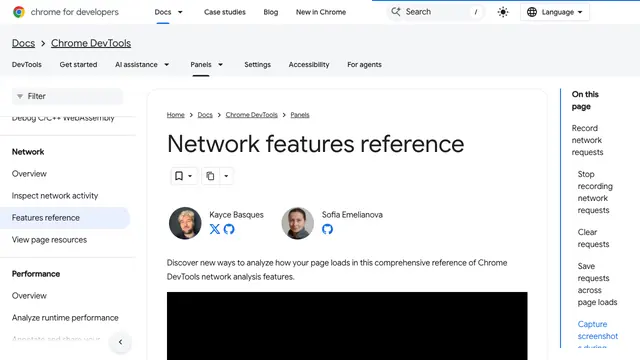Collapse the sidebar with chevron button
640x360 pixels.
pyautogui.click(x=120, y=342)
